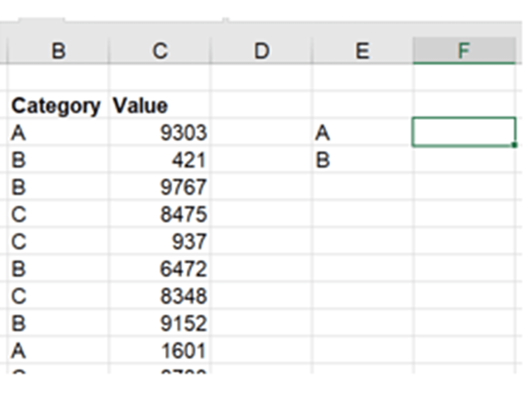Image resolution: width=532 pixels, height=399 pixels.
Task: Click the cell showing 9767
Action: click(160, 187)
